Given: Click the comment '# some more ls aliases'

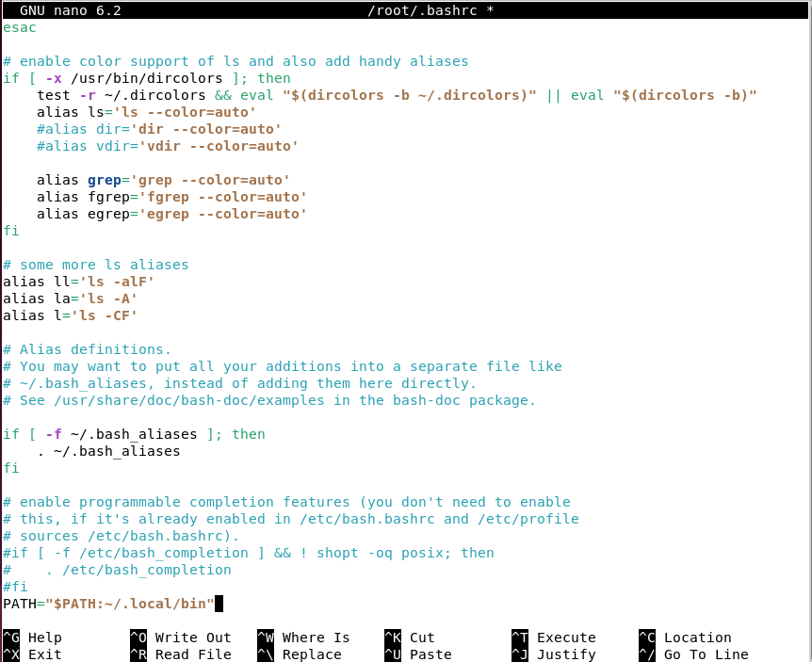Looking at the screenshot, I should click(x=96, y=265).
